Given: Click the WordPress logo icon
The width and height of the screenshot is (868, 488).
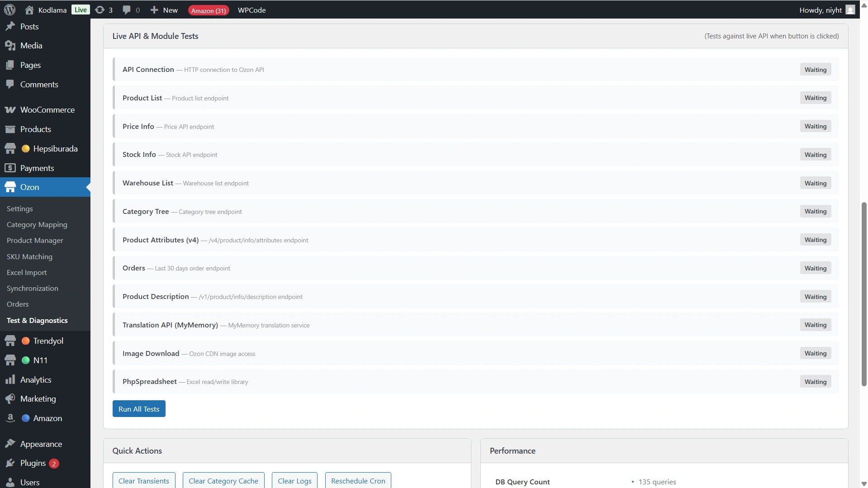Looking at the screenshot, I should coord(9,9).
